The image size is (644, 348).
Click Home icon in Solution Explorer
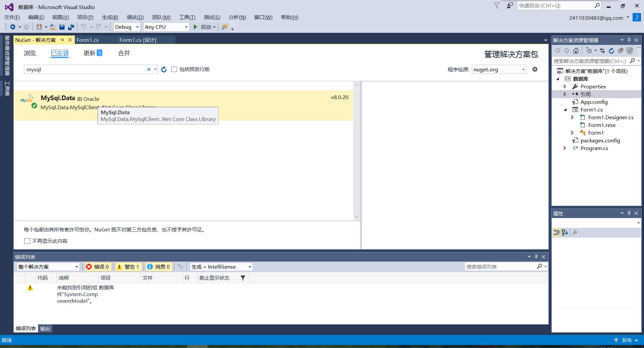click(576, 51)
